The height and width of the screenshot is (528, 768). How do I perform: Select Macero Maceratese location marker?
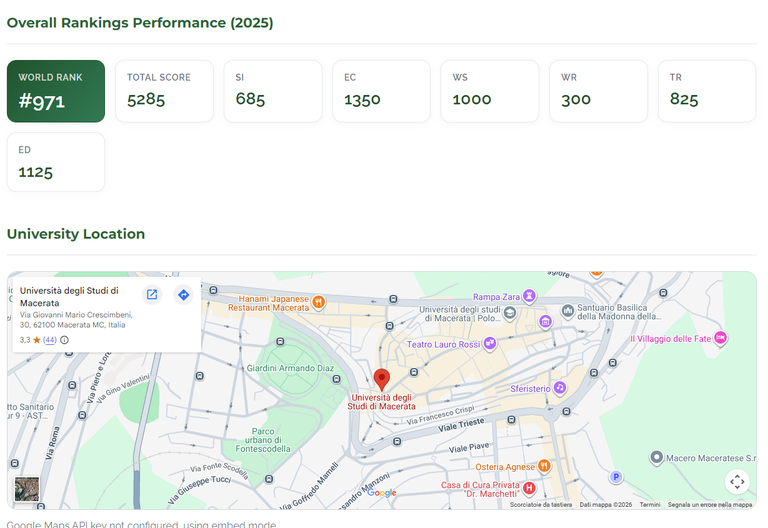click(656, 457)
